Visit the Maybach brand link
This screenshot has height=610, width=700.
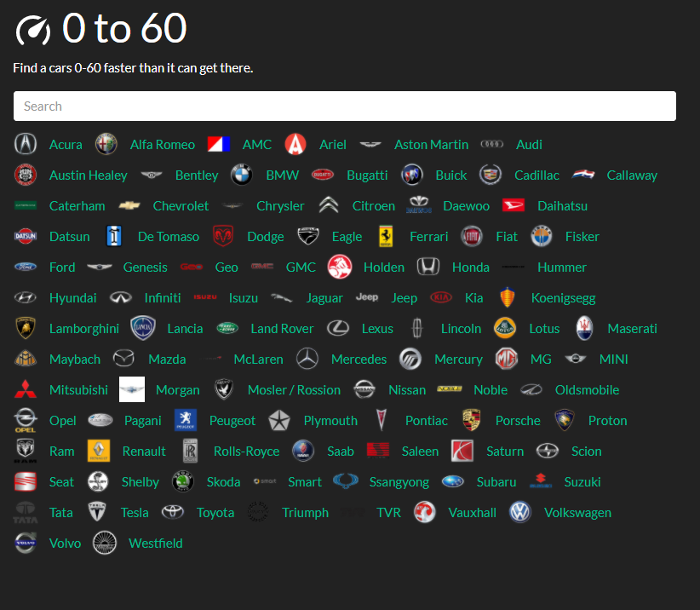(x=75, y=359)
